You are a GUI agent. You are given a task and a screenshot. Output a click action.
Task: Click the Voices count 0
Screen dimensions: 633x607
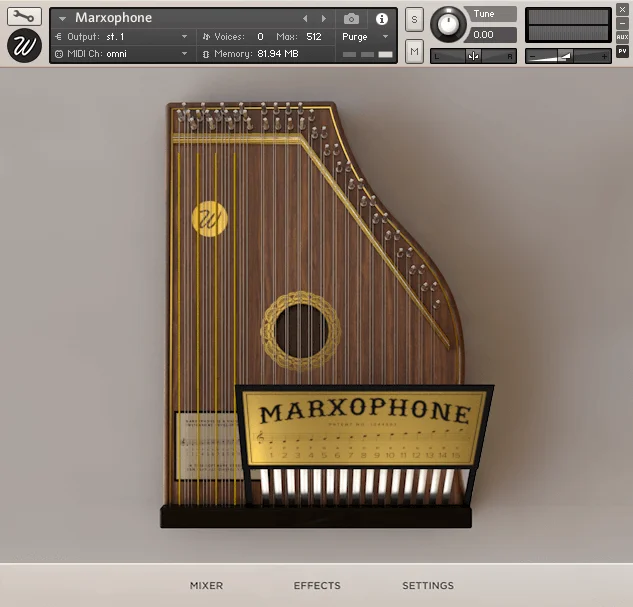point(260,37)
